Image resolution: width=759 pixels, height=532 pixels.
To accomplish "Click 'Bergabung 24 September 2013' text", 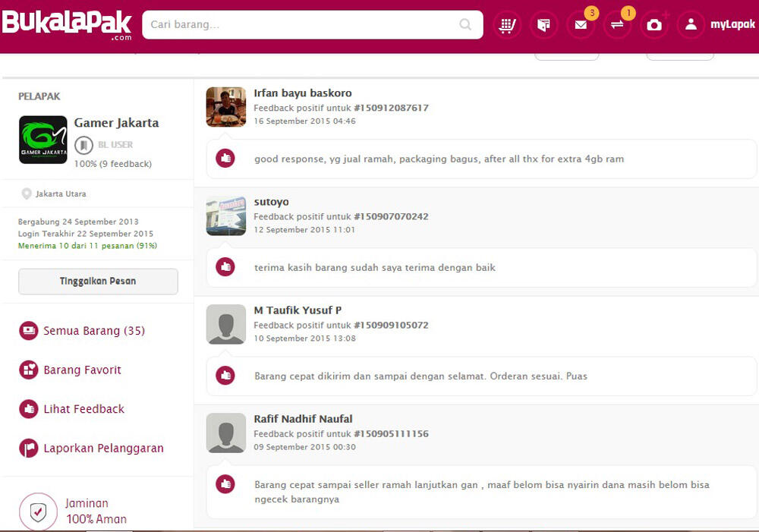I will pyautogui.click(x=78, y=222).
